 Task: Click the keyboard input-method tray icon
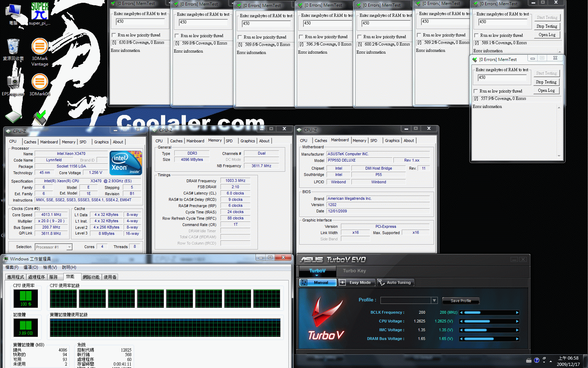(x=529, y=360)
